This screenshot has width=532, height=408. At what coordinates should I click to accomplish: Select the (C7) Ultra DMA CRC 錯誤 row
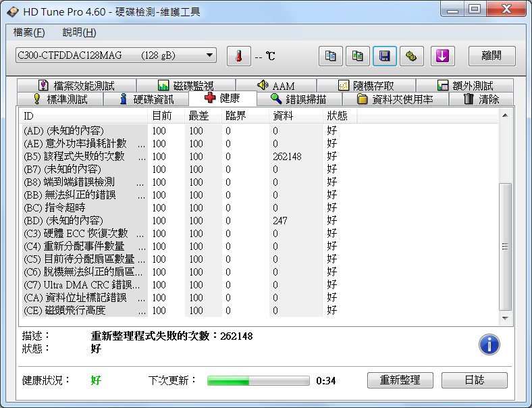(259, 285)
